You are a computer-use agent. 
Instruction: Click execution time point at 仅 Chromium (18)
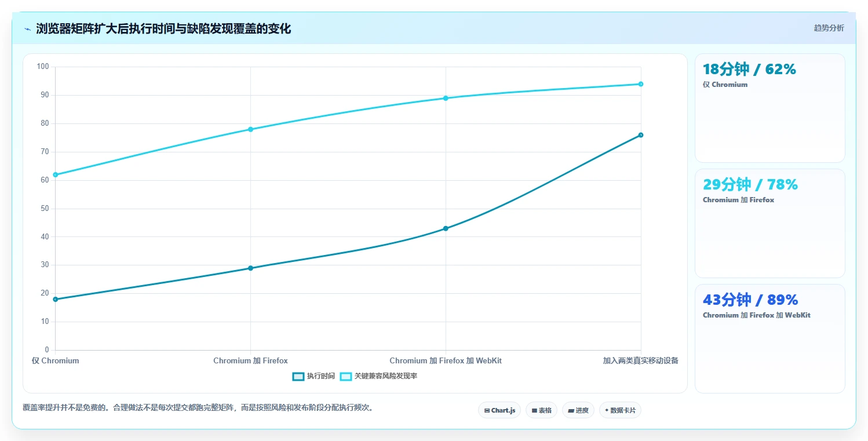[56, 300]
